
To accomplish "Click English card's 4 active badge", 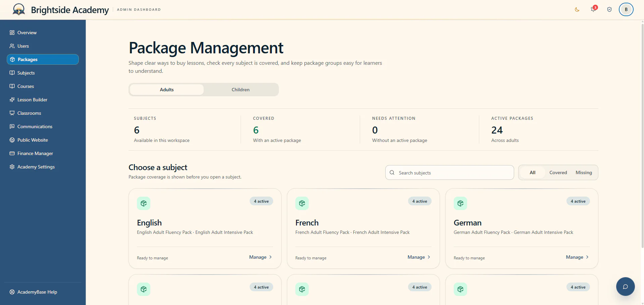I will pos(261,201).
